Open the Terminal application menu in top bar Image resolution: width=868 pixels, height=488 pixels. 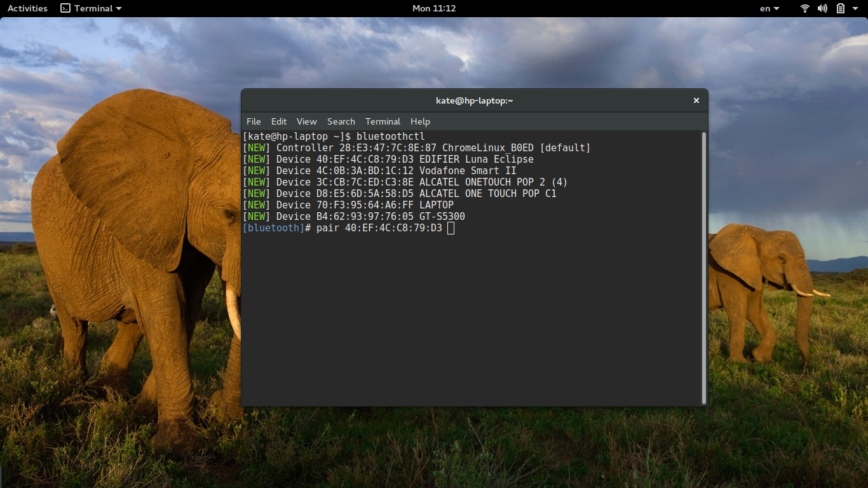pyautogui.click(x=91, y=8)
